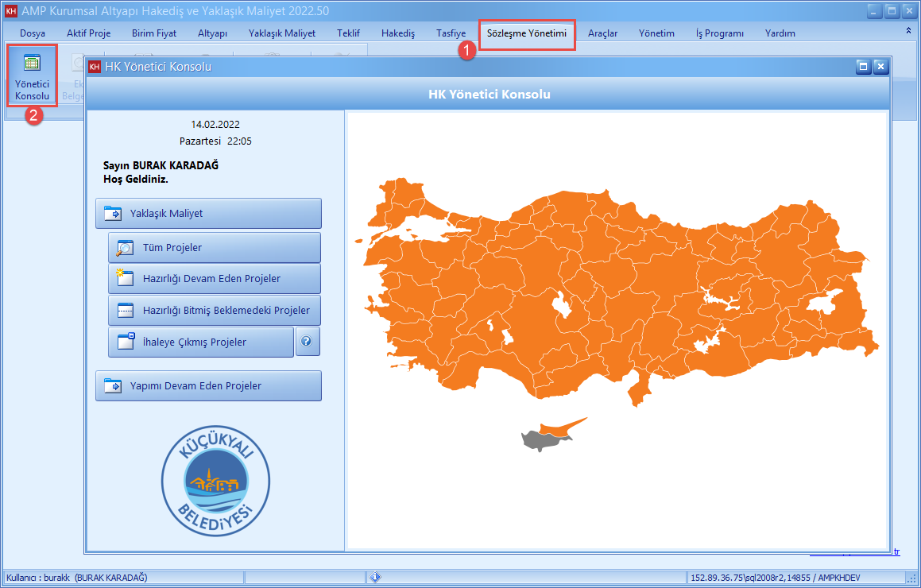Open Hazırlığı Bitmiş Beklemedeki Projeler
This screenshot has height=588, width=921.
pos(214,311)
